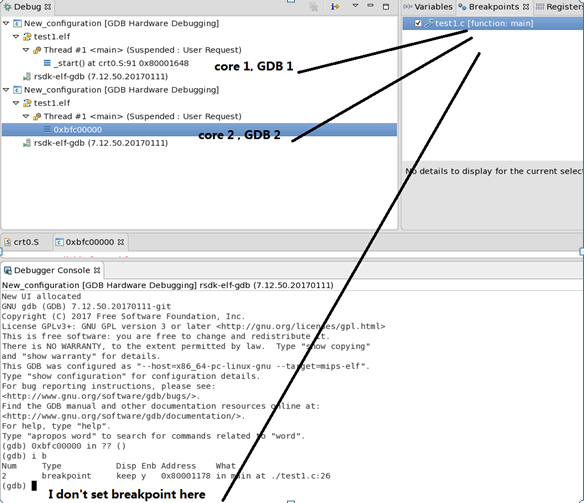
Task: Collapse the second test1.elf node
Action: point(16,103)
